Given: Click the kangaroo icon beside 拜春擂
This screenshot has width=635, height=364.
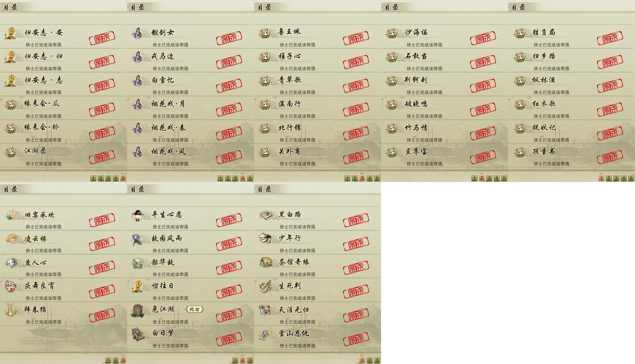Looking at the screenshot, I should tap(11, 310).
